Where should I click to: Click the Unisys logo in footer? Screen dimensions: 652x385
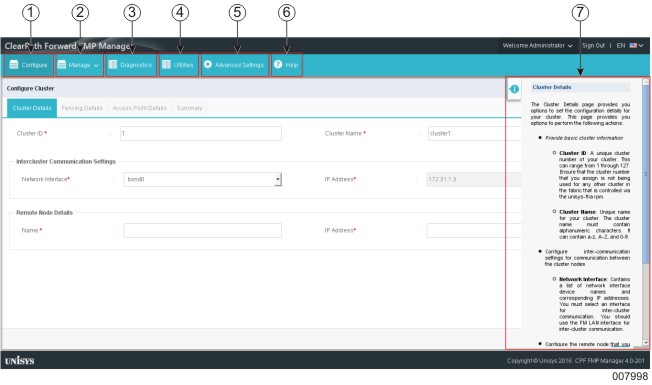pos(20,360)
